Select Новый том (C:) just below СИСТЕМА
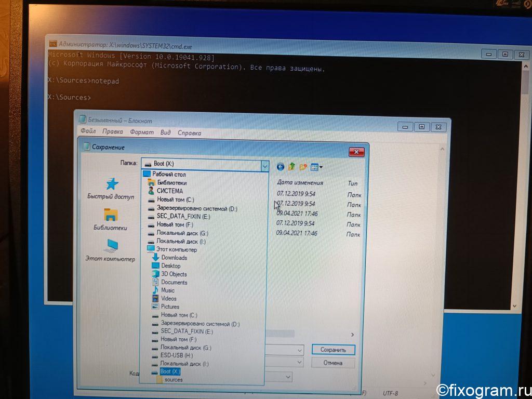 171,199
